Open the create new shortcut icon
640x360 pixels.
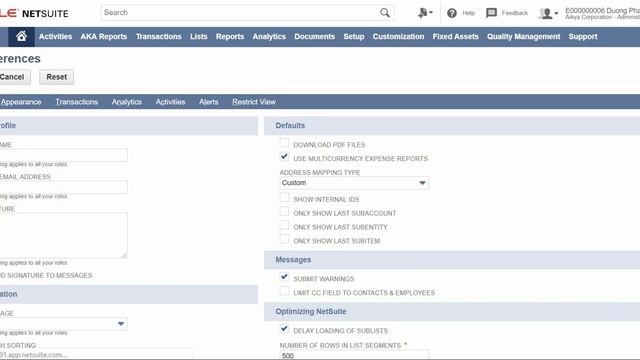pyautogui.click(x=425, y=13)
